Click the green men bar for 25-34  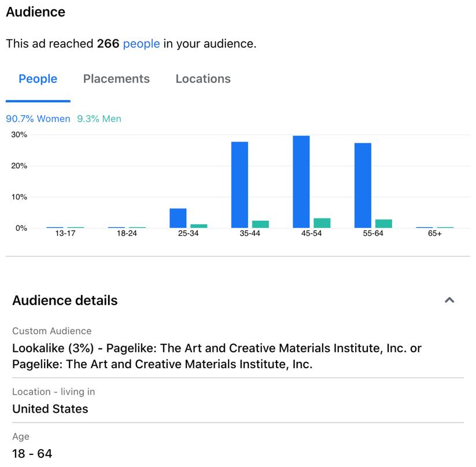199,226
